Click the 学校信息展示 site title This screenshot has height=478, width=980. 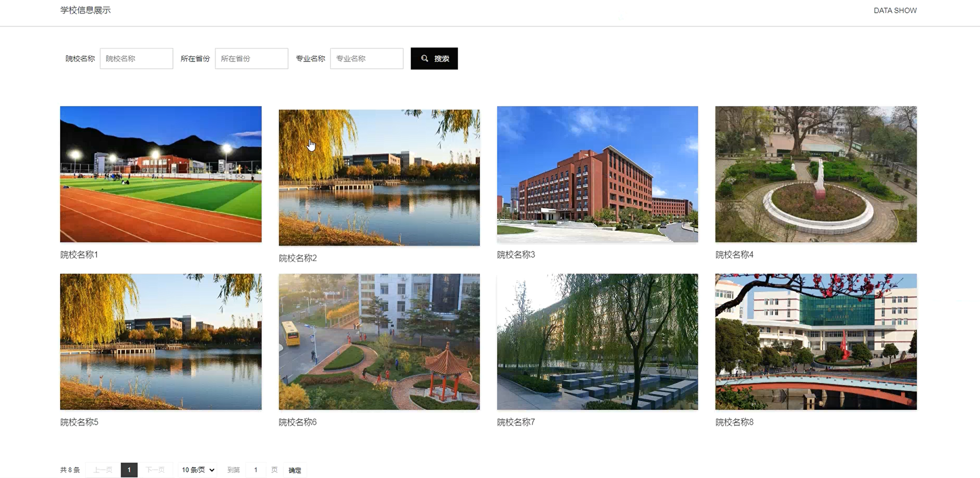[85, 10]
